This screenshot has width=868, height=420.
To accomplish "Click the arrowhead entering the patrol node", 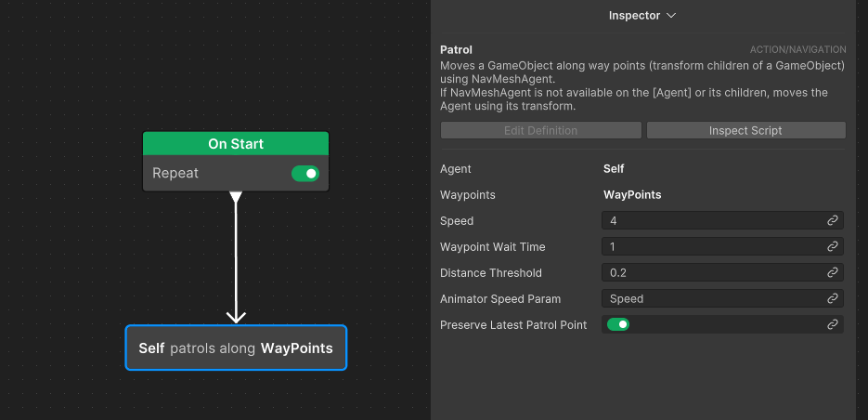I will coord(236,318).
